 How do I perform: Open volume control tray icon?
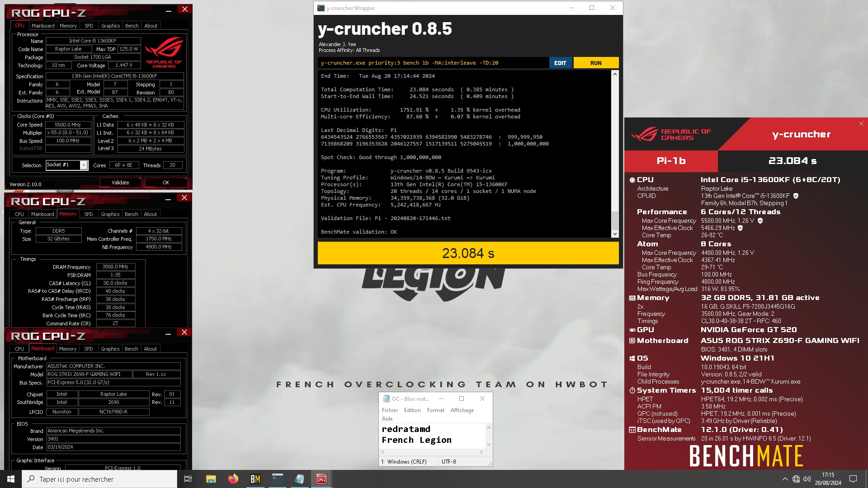(x=807, y=479)
